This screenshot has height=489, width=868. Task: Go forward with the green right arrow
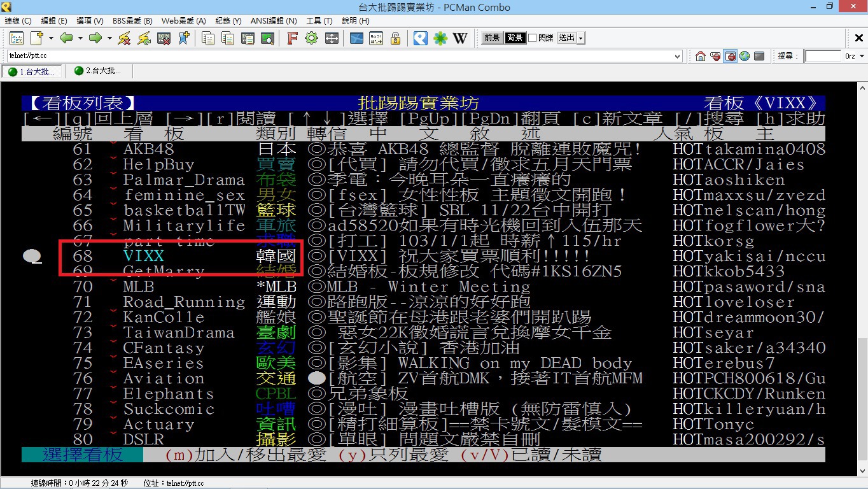coord(95,38)
